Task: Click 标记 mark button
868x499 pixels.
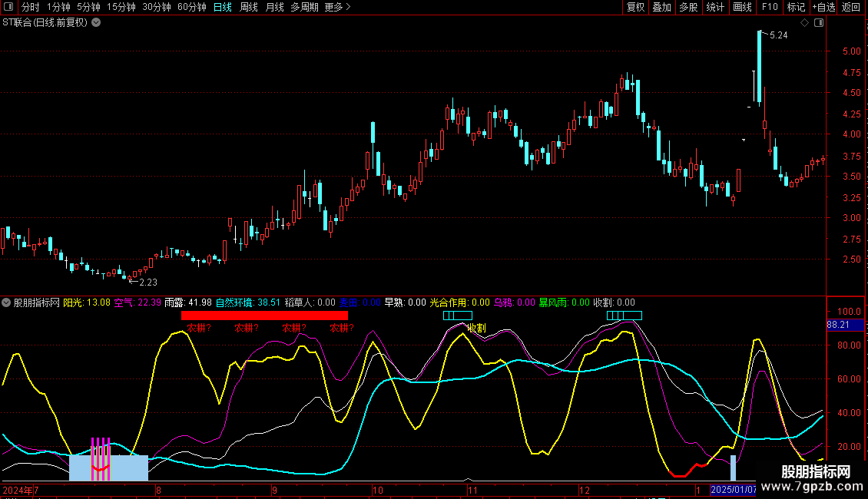Action: 796,7
